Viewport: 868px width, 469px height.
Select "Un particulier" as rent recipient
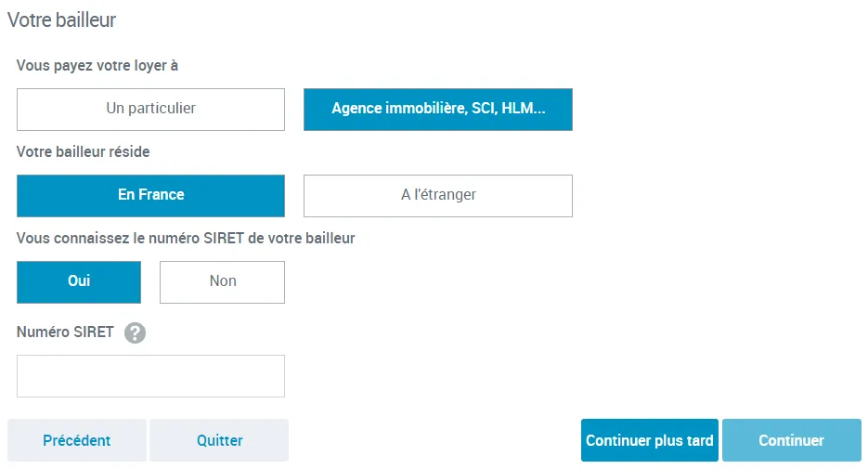[x=150, y=109]
